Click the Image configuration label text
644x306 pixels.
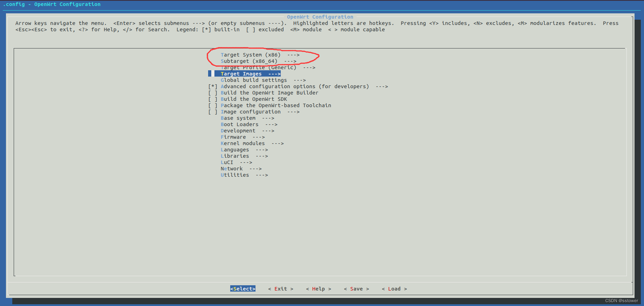tap(251, 112)
